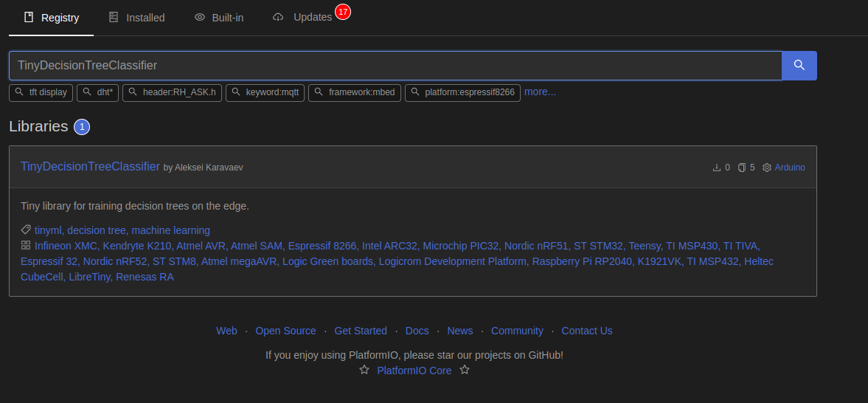Click the framework gear icon beside Arduino
The width and height of the screenshot is (868, 403).
tap(767, 168)
